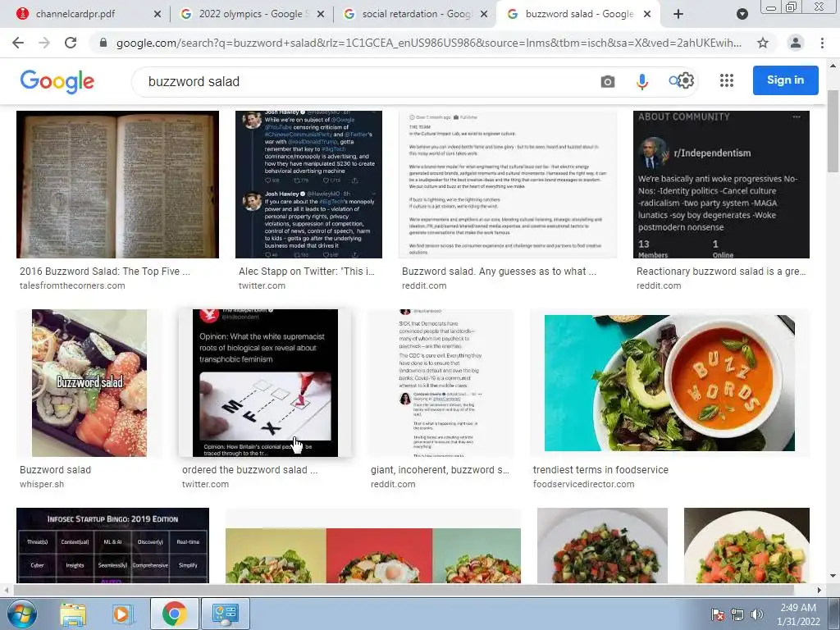840x630 pixels.
Task: Go back to the previous page
Action: (18, 43)
